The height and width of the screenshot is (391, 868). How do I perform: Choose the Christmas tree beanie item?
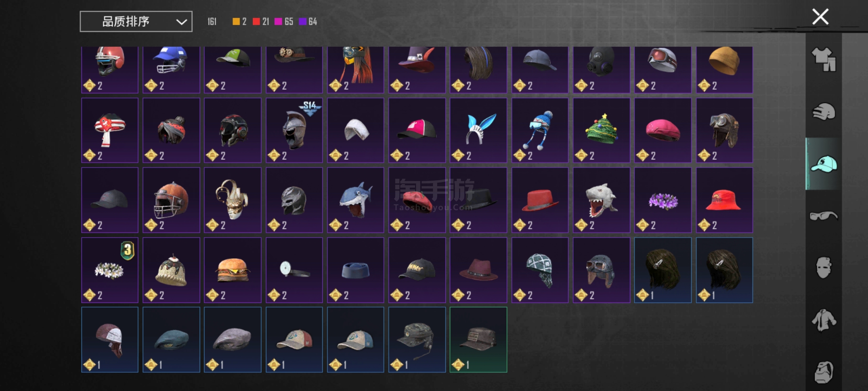(x=601, y=130)
